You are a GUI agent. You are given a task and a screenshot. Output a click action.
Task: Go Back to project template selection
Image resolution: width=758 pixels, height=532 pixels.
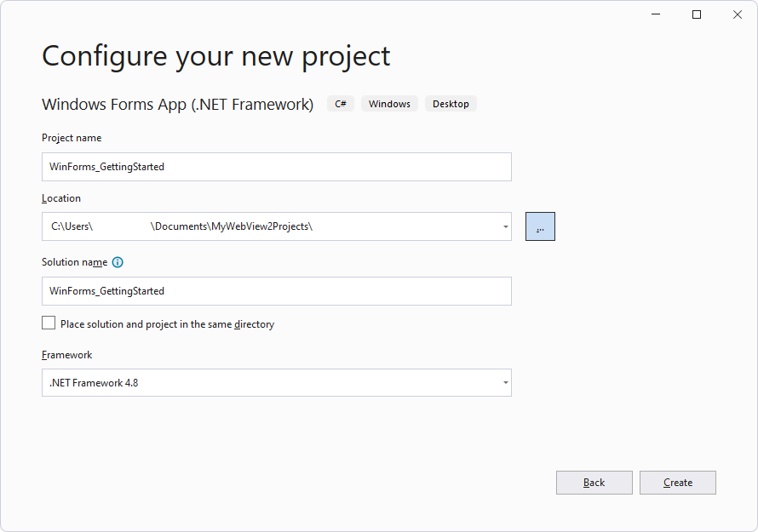(594, 483)
